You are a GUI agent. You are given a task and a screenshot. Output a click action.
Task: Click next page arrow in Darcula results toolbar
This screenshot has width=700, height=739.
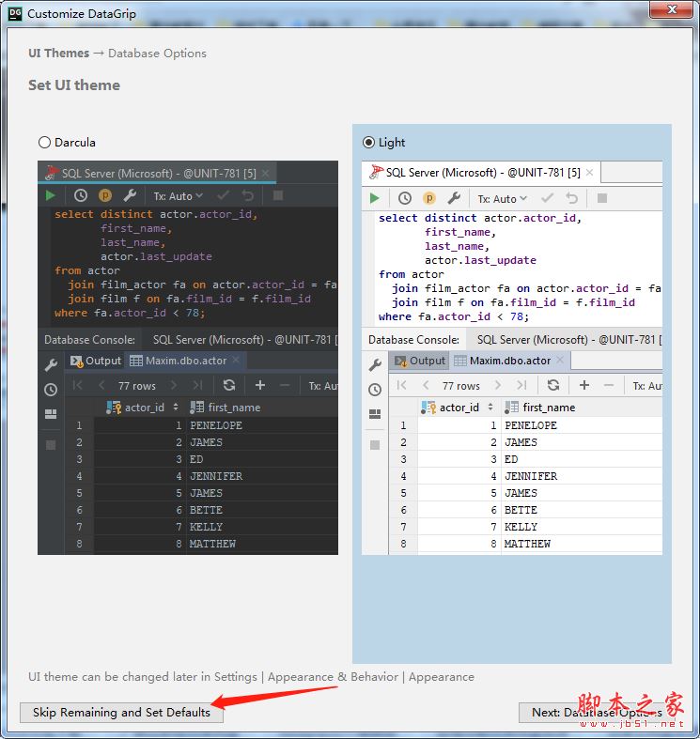pyautogui.click(x=174, y=386)
